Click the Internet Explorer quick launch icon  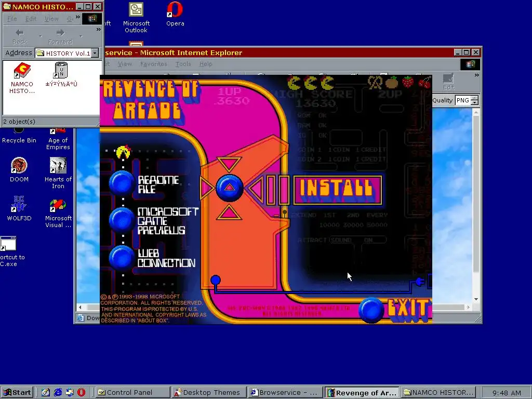tap(58, 393)
